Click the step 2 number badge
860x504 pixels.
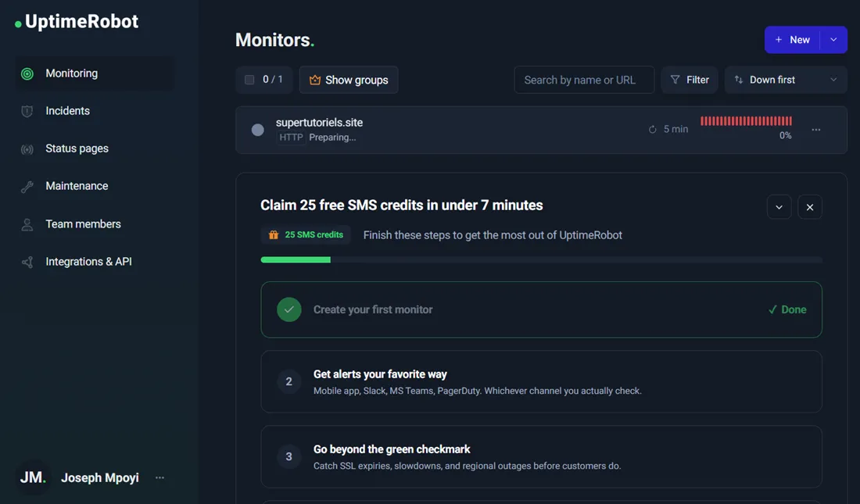point(289,381)
